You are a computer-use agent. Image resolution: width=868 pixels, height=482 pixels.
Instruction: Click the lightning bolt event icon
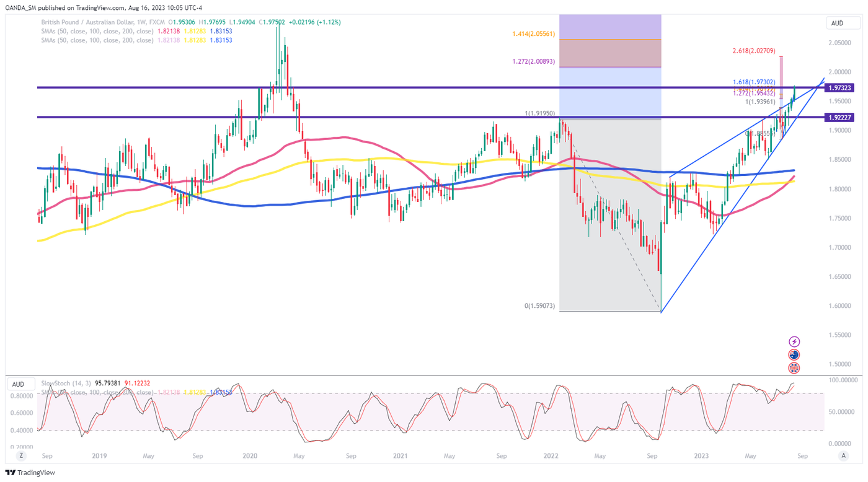click(x=794, y=341)
